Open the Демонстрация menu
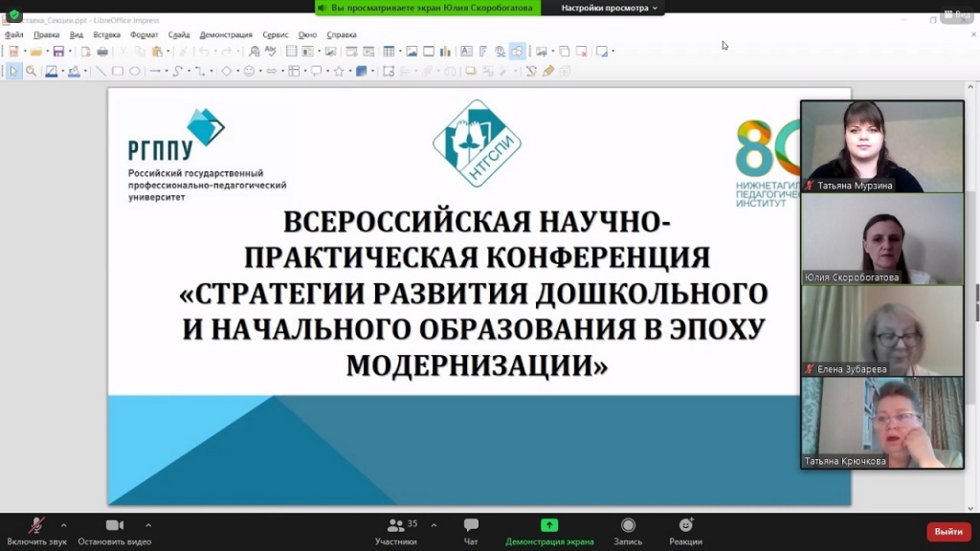The height and width of the screenshot is (551, 980). [x=226, y=34]
